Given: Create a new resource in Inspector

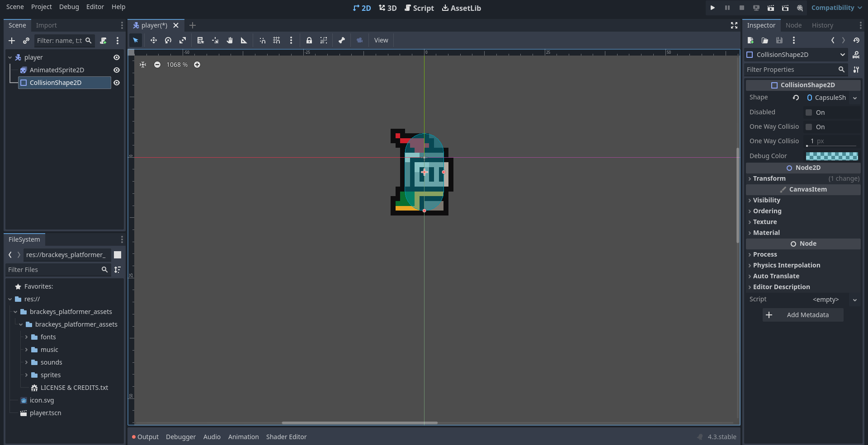Looking at the screenshot, I should [x=750, y=40].
